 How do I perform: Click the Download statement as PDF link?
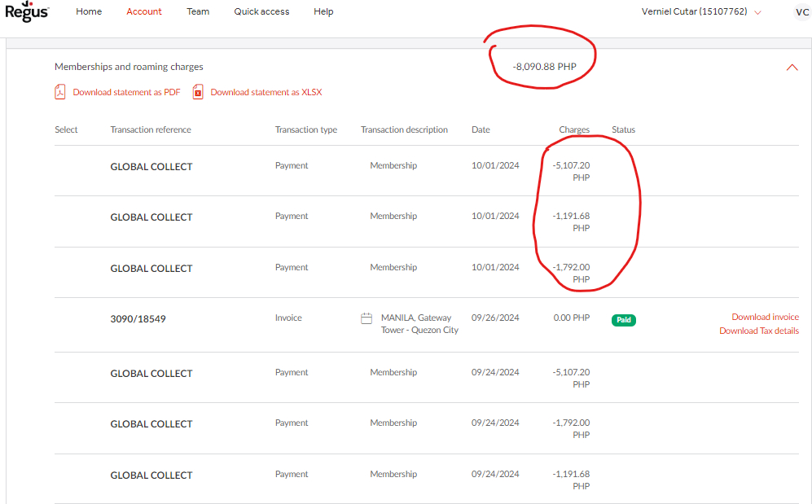click(x=126, y=93)
